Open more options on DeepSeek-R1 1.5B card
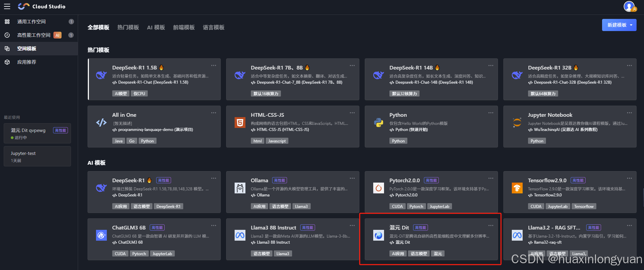 point(214,65)
